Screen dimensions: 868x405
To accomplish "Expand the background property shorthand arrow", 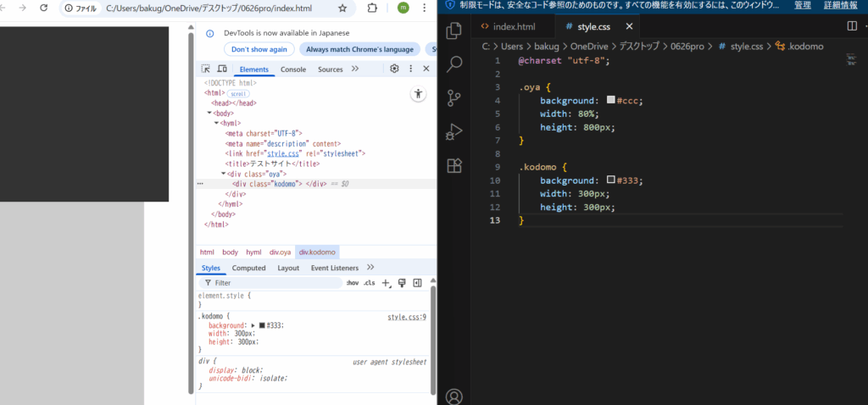I will [253, 325].
